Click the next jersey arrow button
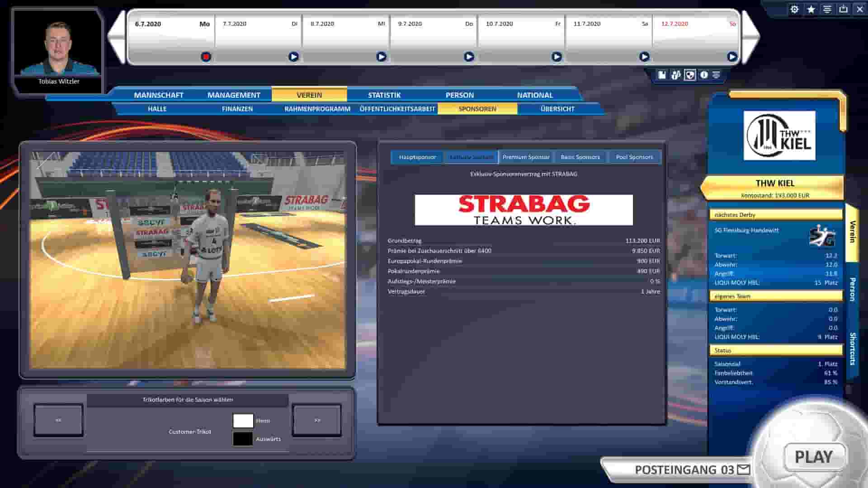Viewport: 868px width, 488px height. pyautogui.click(x=316, y=420)
